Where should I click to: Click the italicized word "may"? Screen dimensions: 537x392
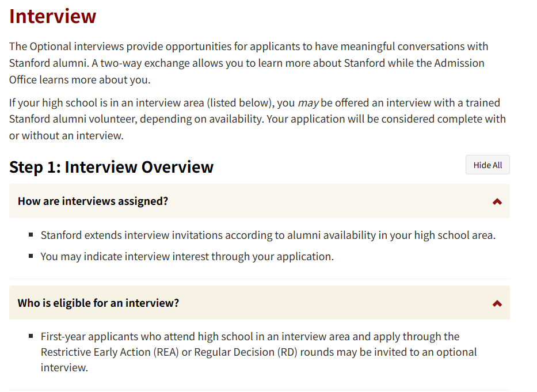coord(309,103)
